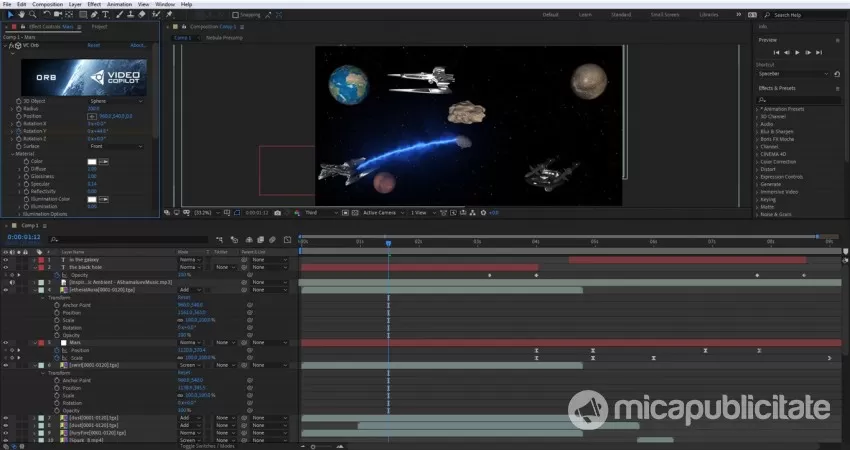
Task: Open the Surface Front dropdown
Action: pyautogui.click(x=116, y=146)
